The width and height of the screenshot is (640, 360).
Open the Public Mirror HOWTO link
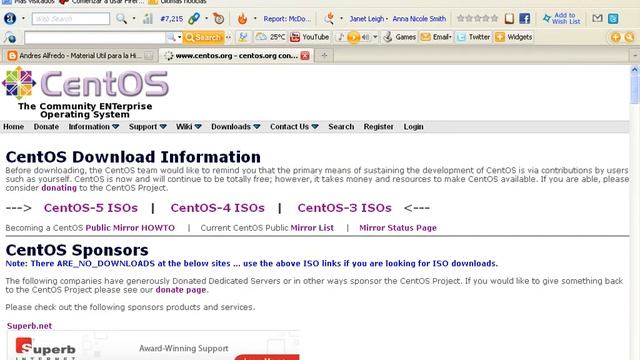coord(130,228)
